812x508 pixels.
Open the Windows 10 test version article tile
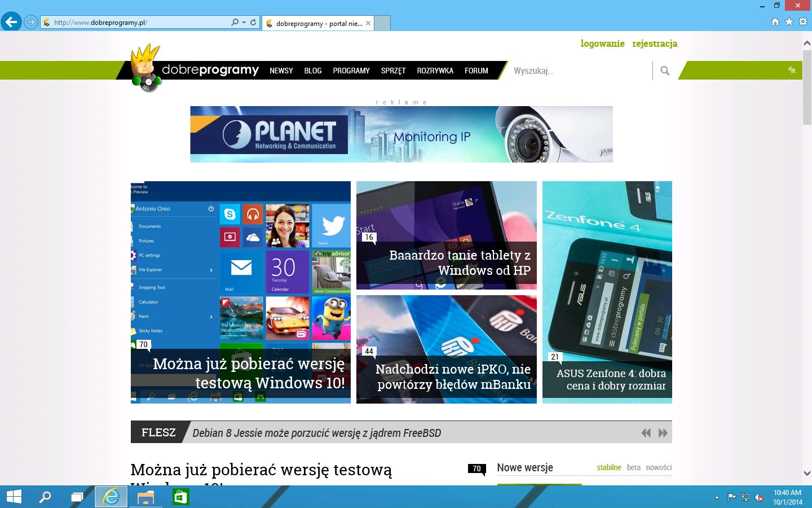click(241, 292)
